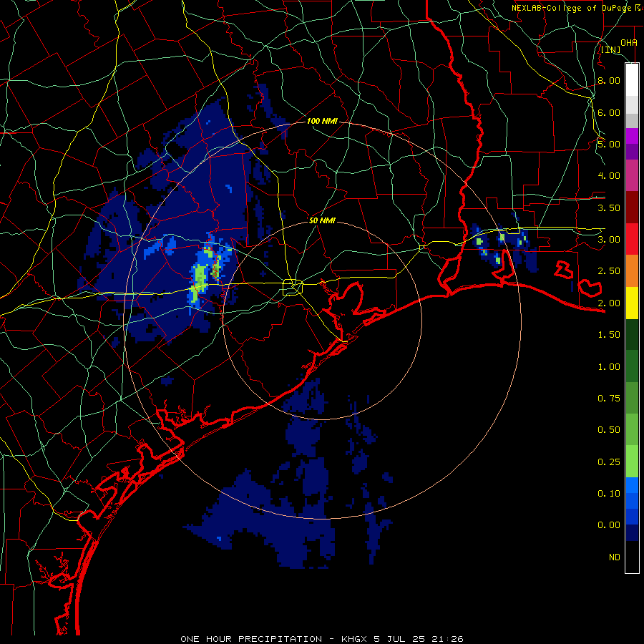Viewport: 644px width, 644px height.
Task: Click the 3.50 legend value
Action: (x=609, y=208)
